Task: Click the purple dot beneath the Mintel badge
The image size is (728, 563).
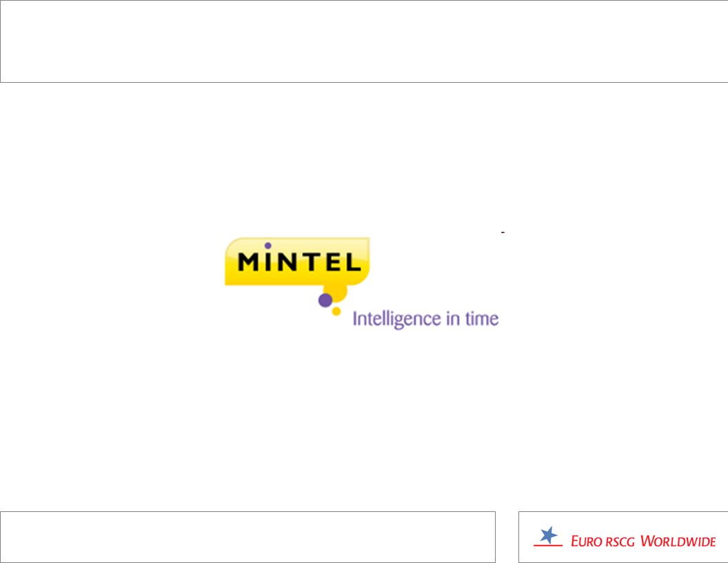Action: coord(325,300)
